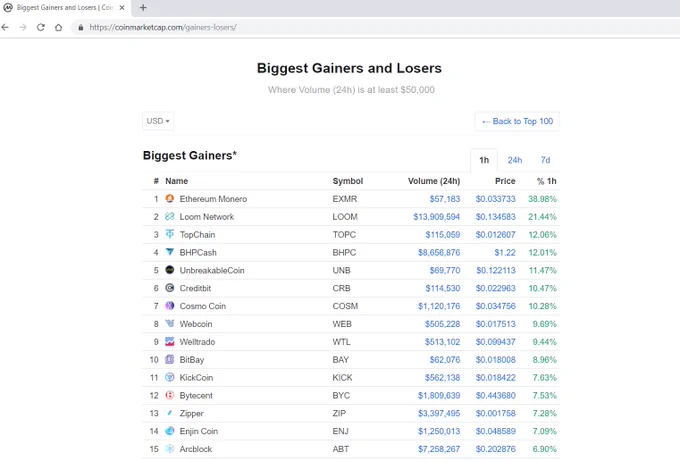
Task: Click the Price column header
Action: 505,181
